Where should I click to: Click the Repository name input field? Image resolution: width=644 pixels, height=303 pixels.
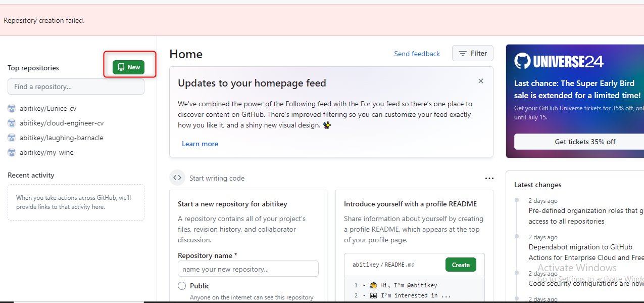pyautogui.click(x=248, y=269)
